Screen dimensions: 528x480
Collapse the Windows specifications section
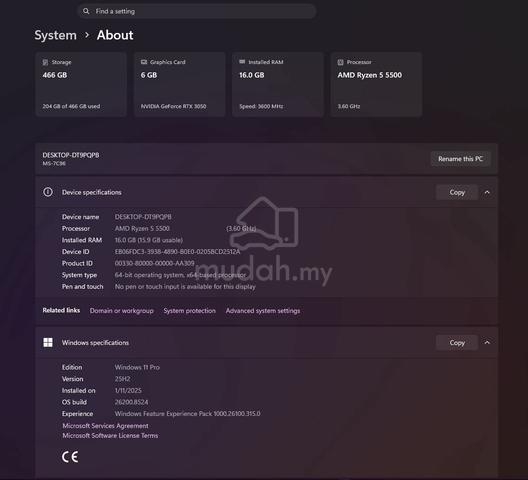487,343
